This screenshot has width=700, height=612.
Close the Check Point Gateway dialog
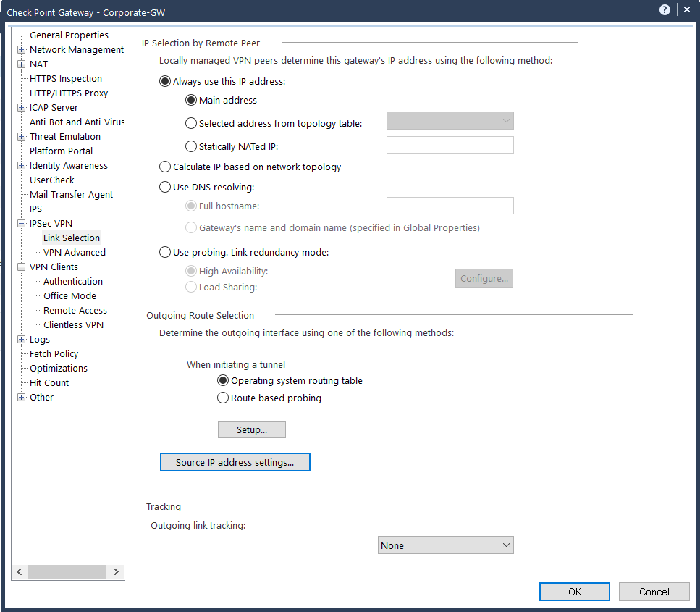(686, 9)
